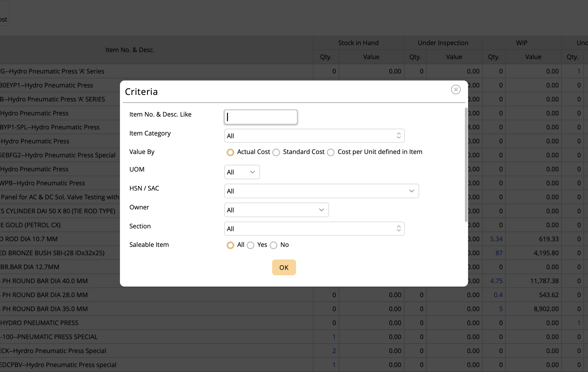Select the Panel for AC & DC Sol. Valve Testing row
The height and width of the screenshot is (372, 588).
click(60, 197)
